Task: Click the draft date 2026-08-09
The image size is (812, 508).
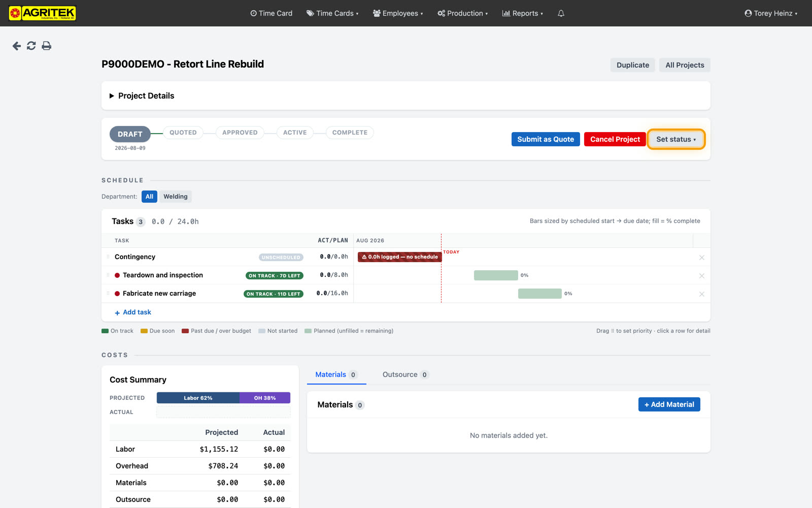Action: pyautogui.click(x=130, y=148)
